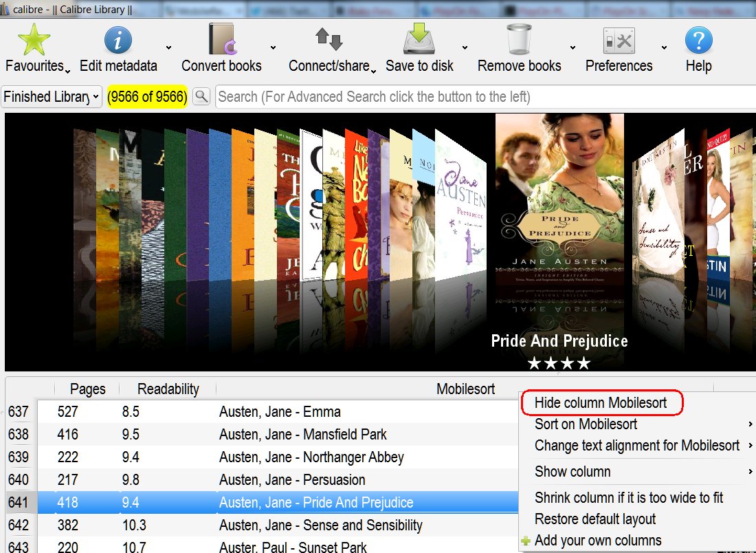Viewport: 756px width, 553px height.
Task: Click the yellow 9566 of 9566 counter
Action: click(x=147, y=97)
